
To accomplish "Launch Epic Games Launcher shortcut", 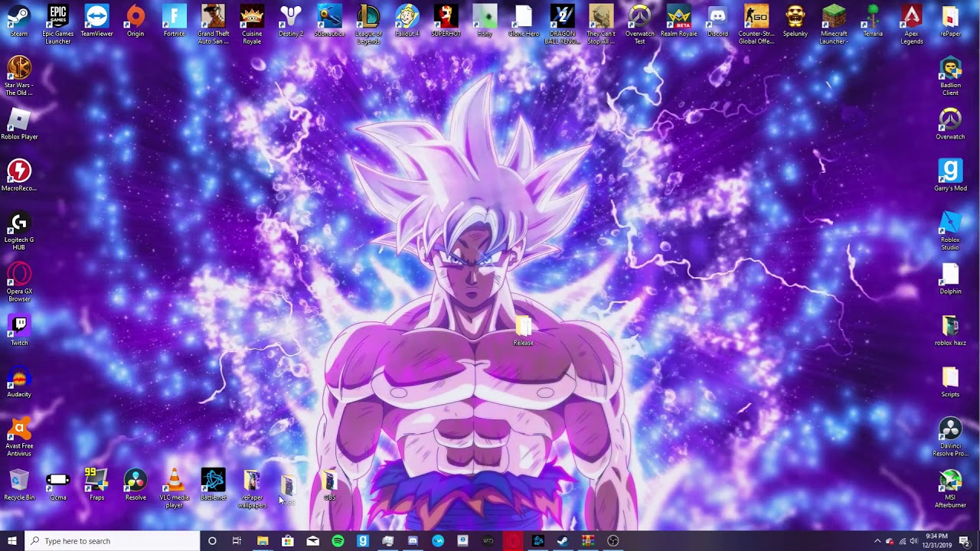I will [58, 24].
